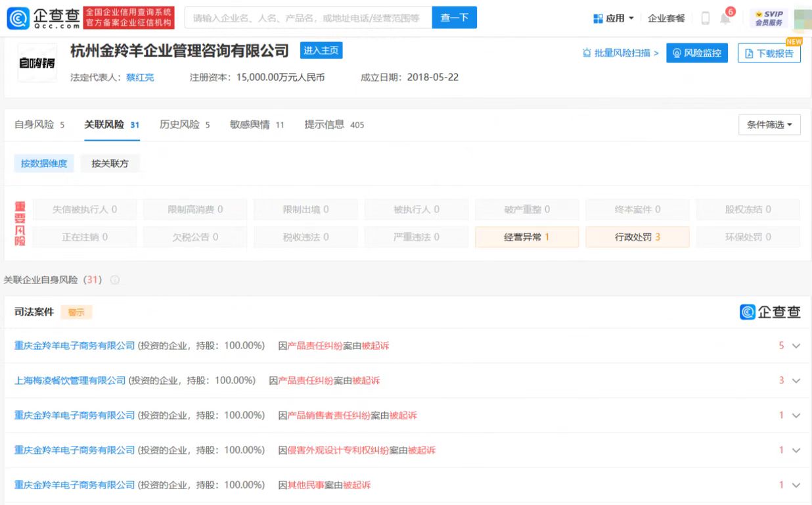Image resolution: width=812 pixels, height=505 pixels.
Task: Expand the 侵害外观设计专利权纠纷 row
Action: tap(796, 450)
